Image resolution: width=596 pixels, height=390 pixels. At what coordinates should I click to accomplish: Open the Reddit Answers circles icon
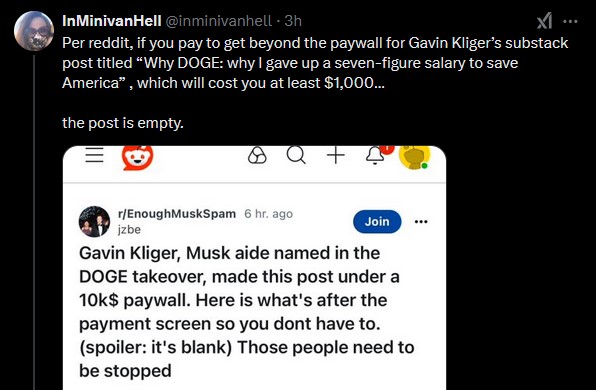coord(257,155)
